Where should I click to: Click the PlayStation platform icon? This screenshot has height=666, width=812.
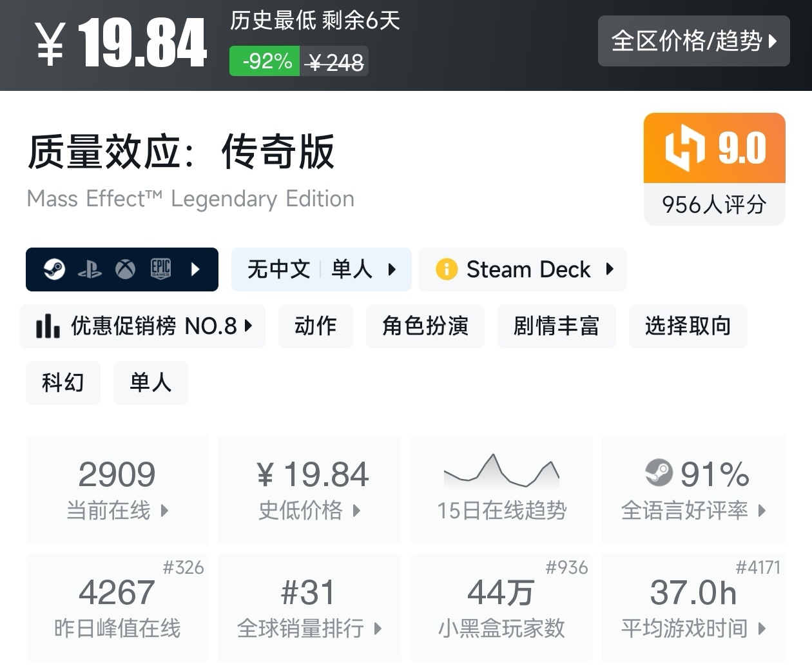point(90,269)
